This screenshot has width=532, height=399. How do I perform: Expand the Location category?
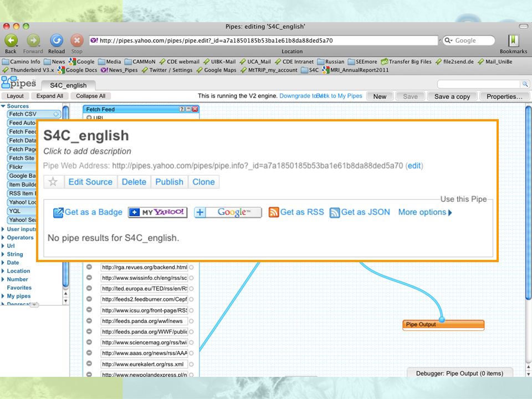pos(3,271)
